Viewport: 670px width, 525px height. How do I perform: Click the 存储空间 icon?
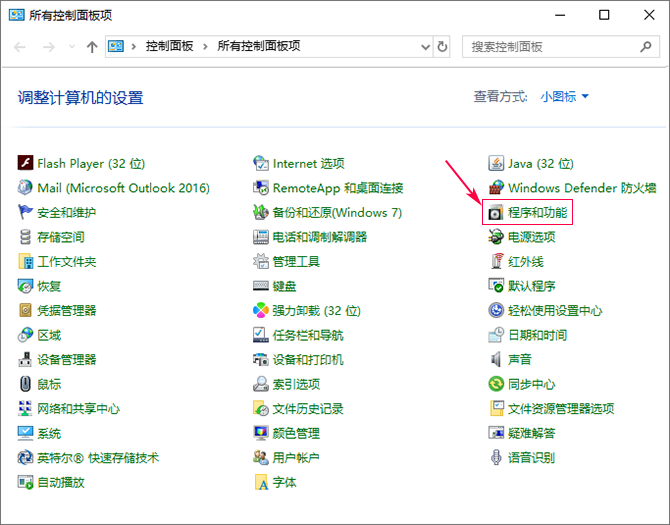(25, 237)
